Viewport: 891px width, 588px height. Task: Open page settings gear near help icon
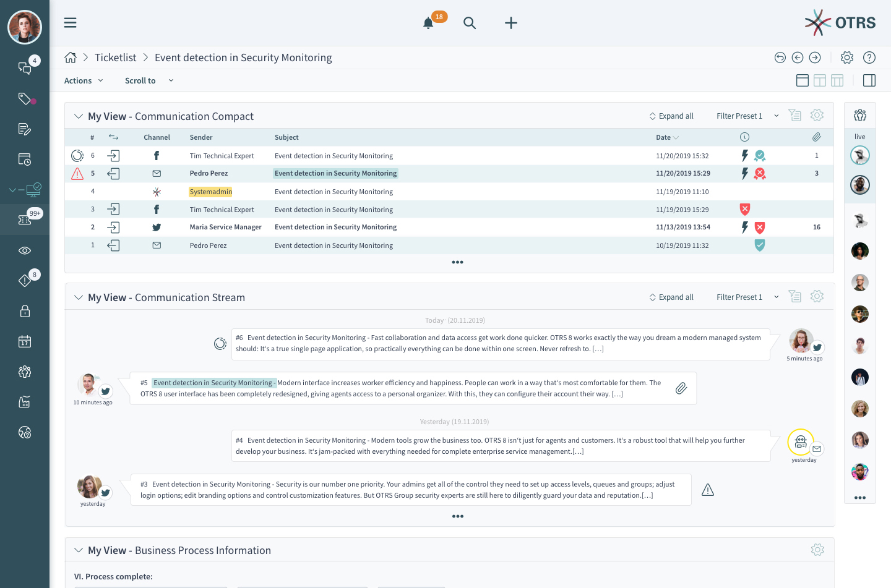[x=847, y=58]
